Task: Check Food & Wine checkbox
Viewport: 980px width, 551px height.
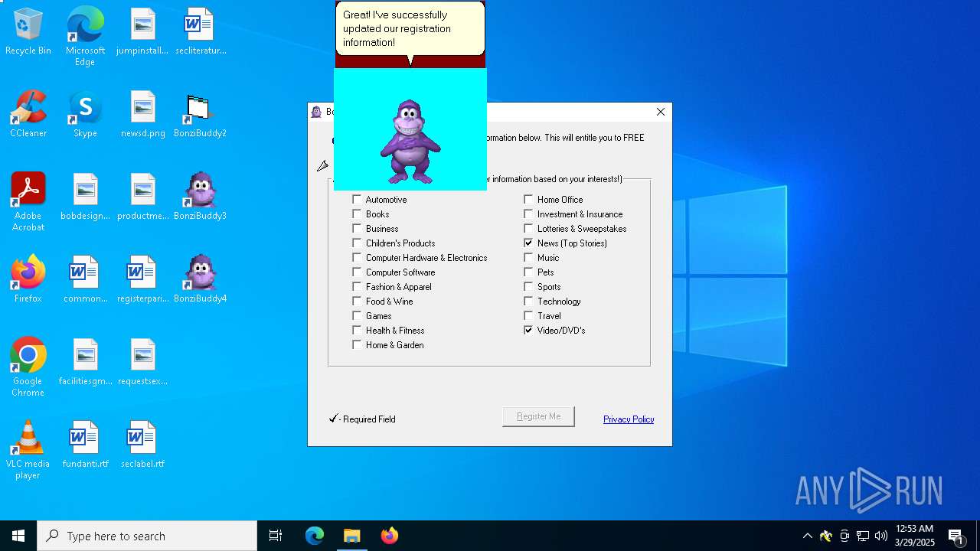Action: coord(357,301)
